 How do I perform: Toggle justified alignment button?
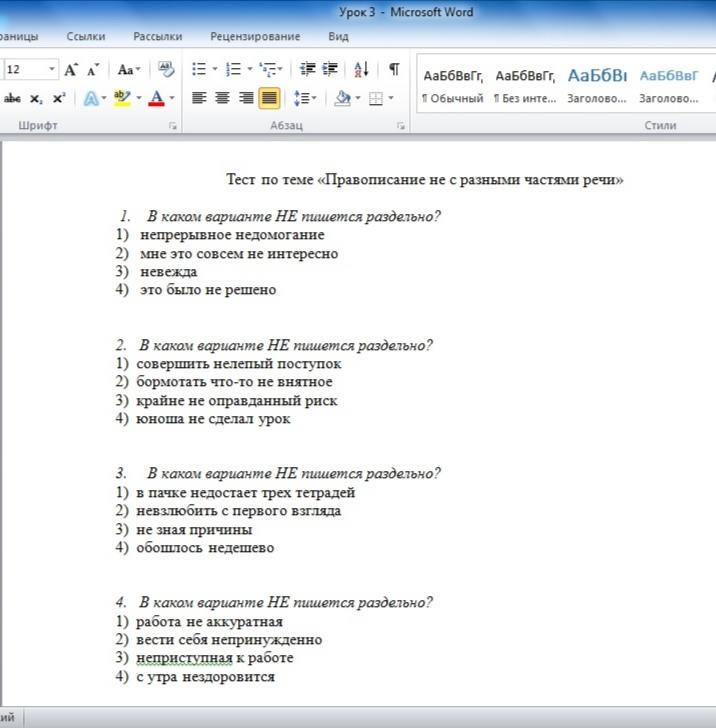tap(269, 98)
